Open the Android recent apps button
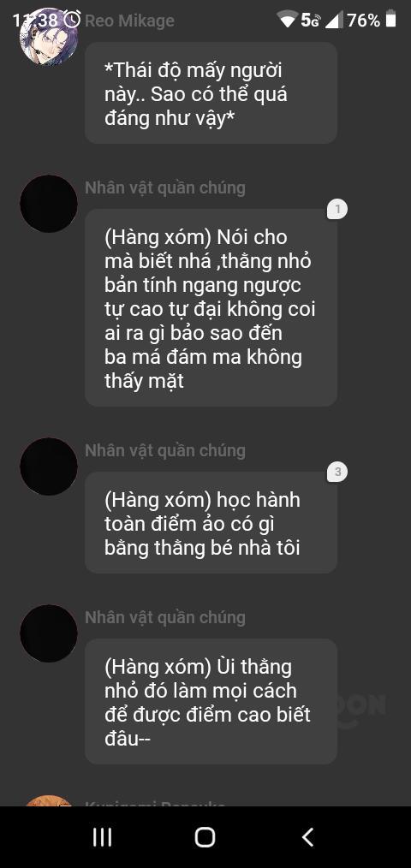 [x=103, y=837]
